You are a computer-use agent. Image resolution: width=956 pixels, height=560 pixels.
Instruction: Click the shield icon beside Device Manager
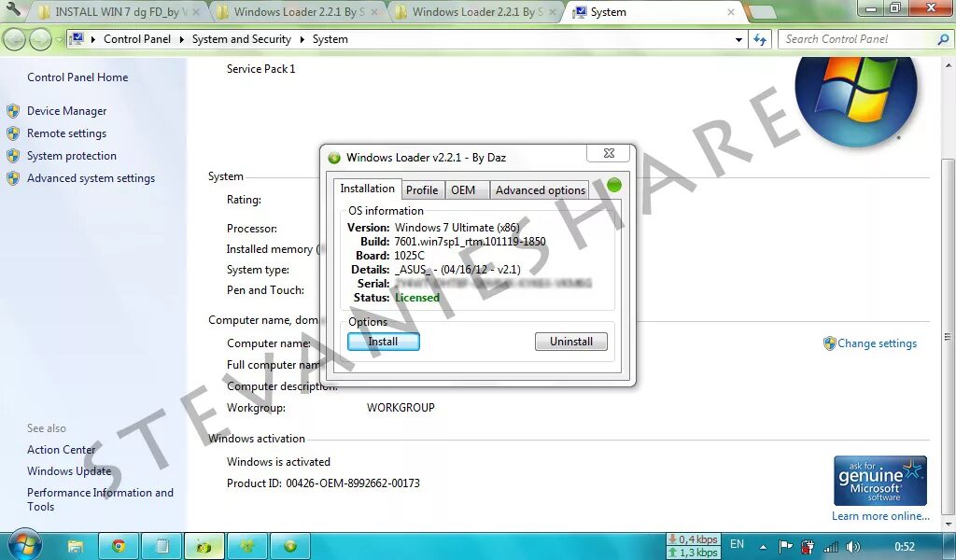point(13,111)
